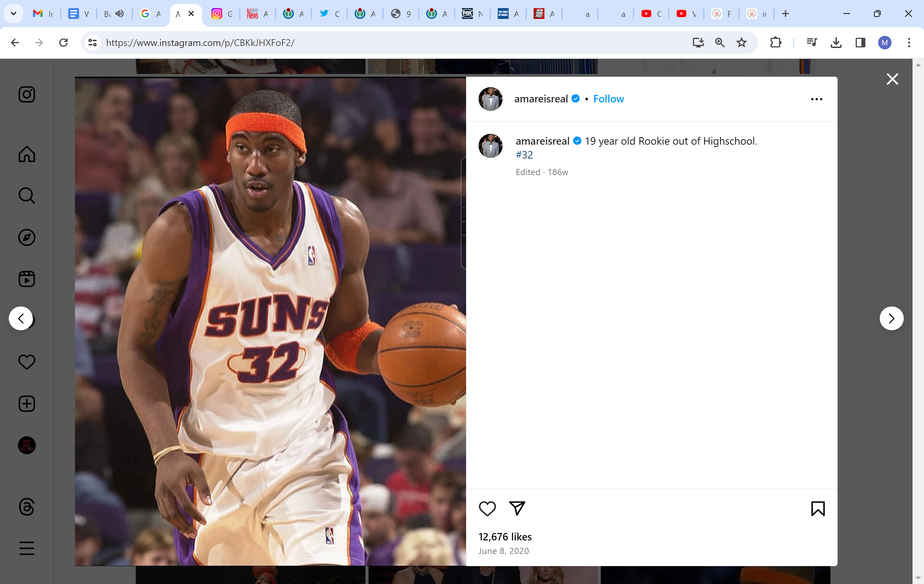View site information next to the URL

tap(93, 43)
